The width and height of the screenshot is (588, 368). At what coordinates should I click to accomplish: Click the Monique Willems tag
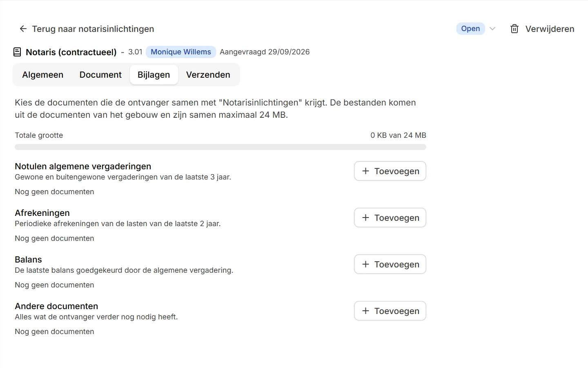click(181, 52)
